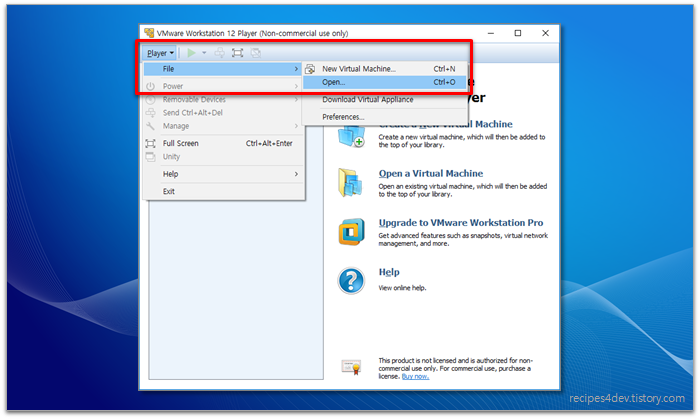Click the Unity mode toolbar icon
Screen dimensions: 700x420
click(255, 53)
